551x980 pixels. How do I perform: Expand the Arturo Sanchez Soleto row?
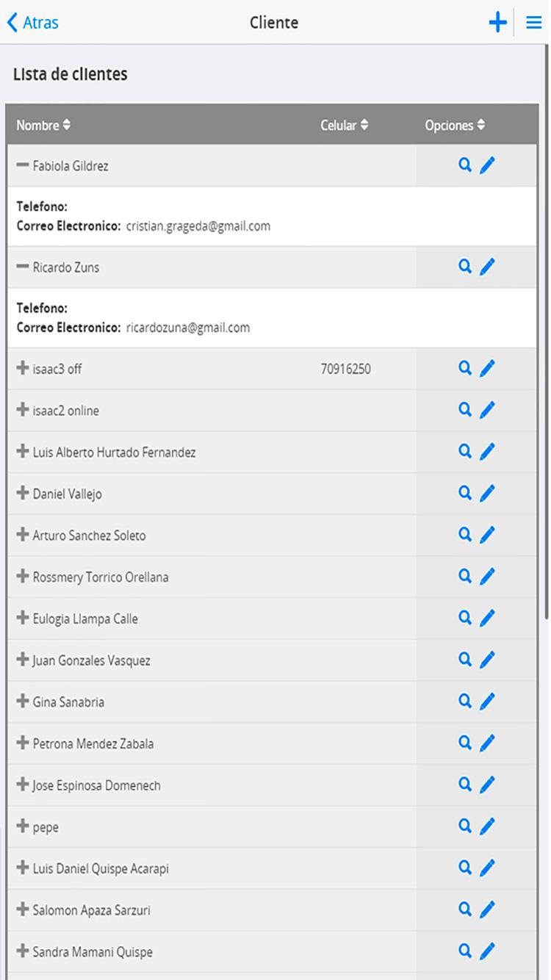pyautogui.click(x=23, y=535)
